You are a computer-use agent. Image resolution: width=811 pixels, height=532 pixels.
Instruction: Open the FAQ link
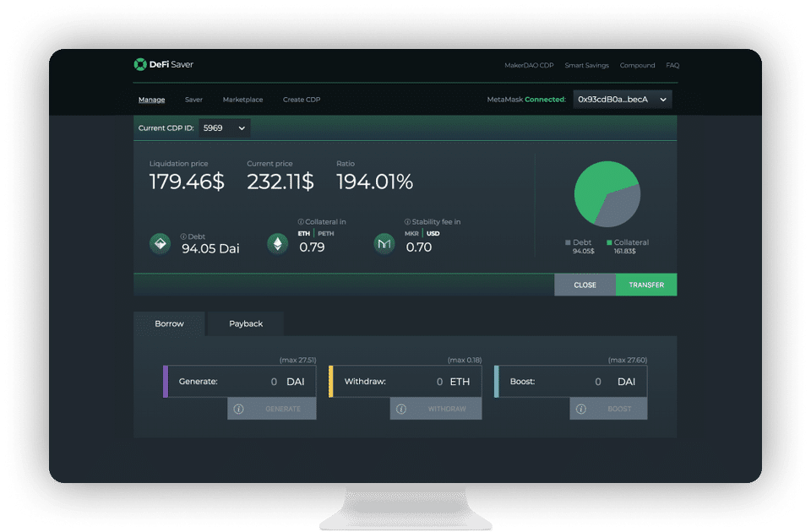pyautogui.click(x=672, y=66)
